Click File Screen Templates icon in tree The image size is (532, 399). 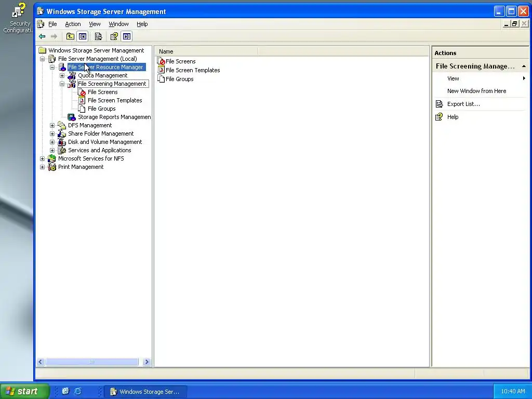(x=82, y=100)
